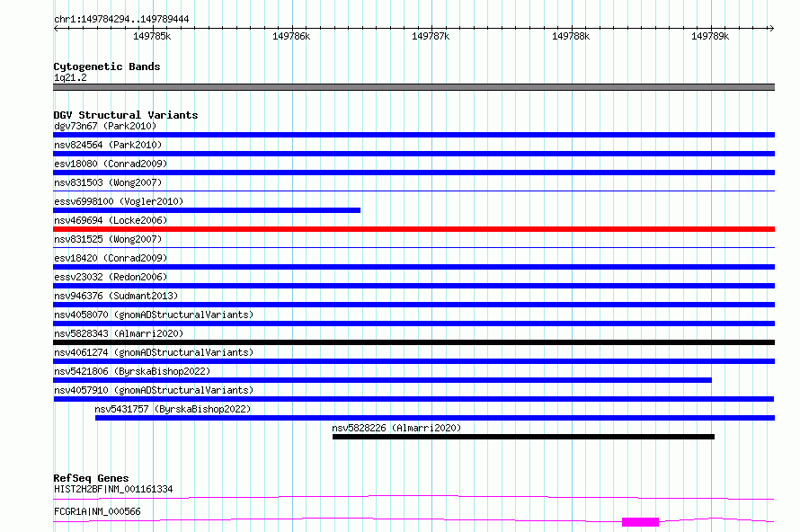This screenshot has height=532, width=800.
Task: Click the dgv73n67 (Park2010) variant label
Action: pyautogui.click(x=105, y=126)
